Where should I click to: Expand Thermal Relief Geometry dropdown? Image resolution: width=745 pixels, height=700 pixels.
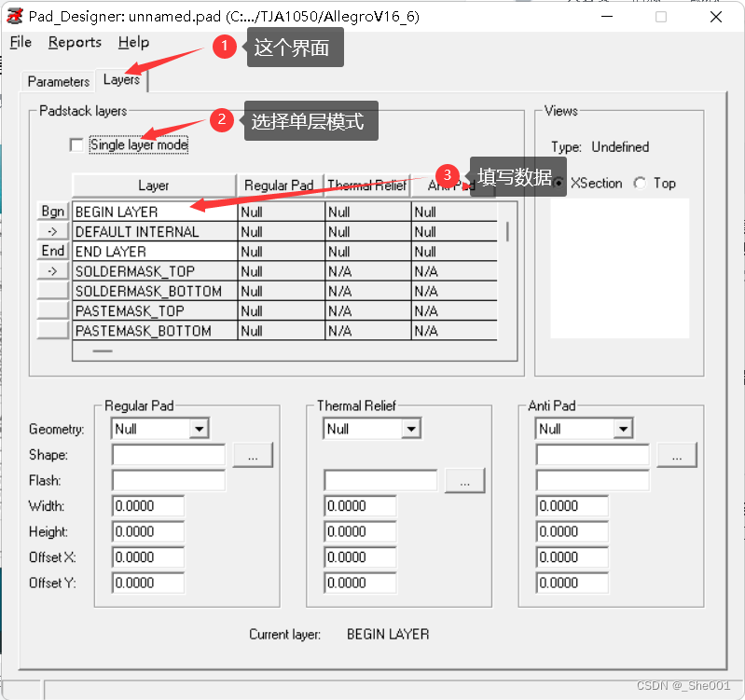tap(410, 429)
